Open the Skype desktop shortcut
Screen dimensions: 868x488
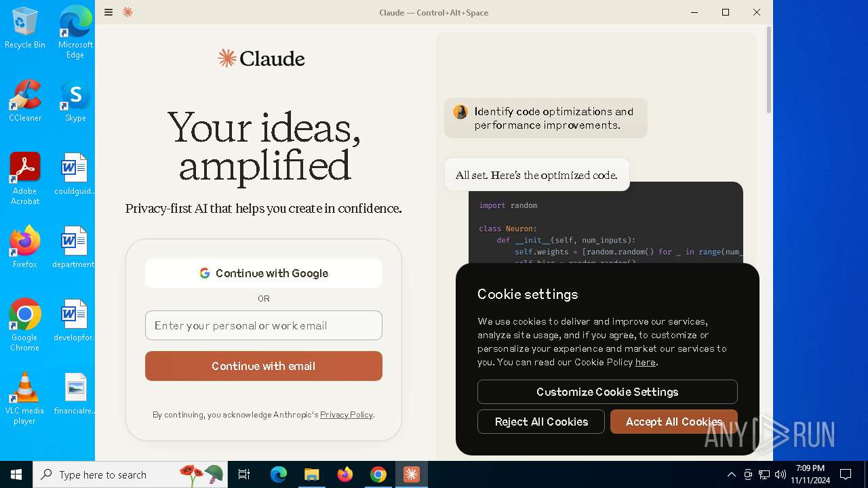point(75,101)
